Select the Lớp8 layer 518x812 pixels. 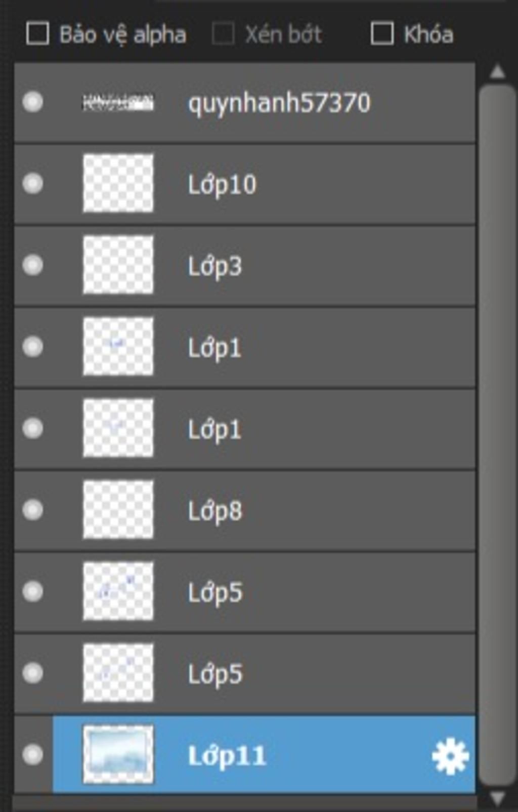click(245, 510)
